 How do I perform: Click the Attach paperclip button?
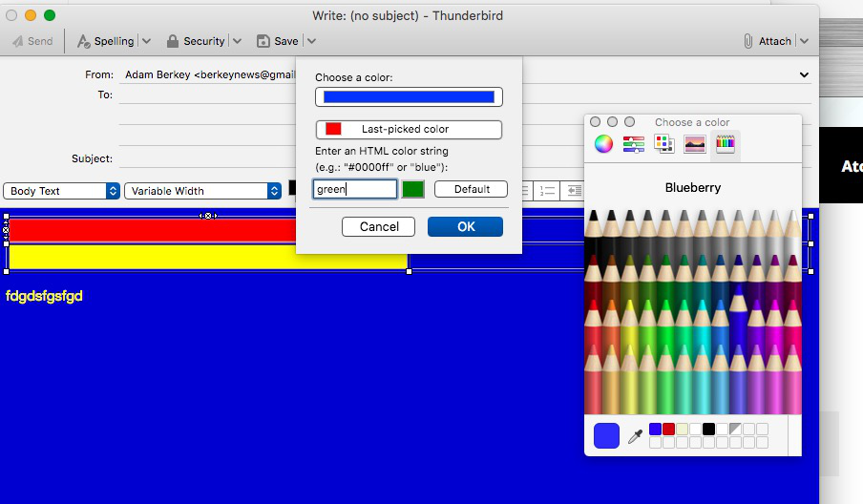768,41
